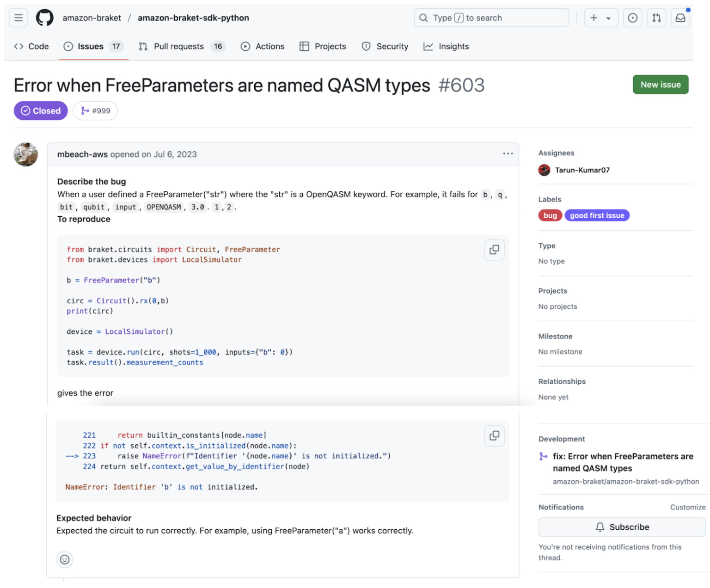Click the New issue button
This screenshot has width=710, height=588.
click(660, 84)
